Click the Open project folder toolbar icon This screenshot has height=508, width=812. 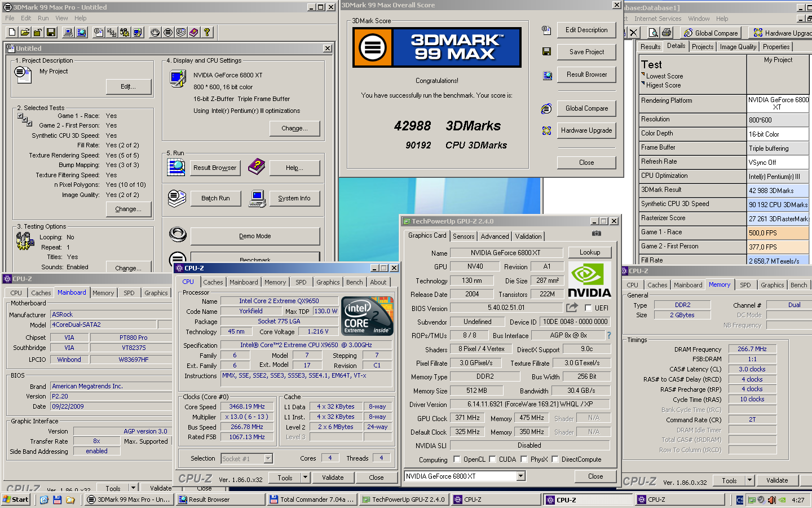(25, 32)
